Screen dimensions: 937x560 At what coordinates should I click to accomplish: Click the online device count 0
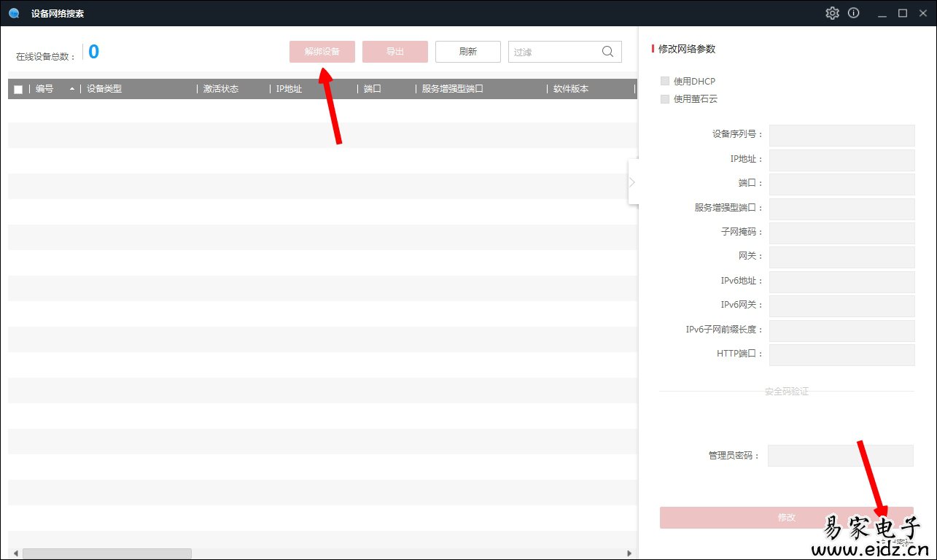93,52
